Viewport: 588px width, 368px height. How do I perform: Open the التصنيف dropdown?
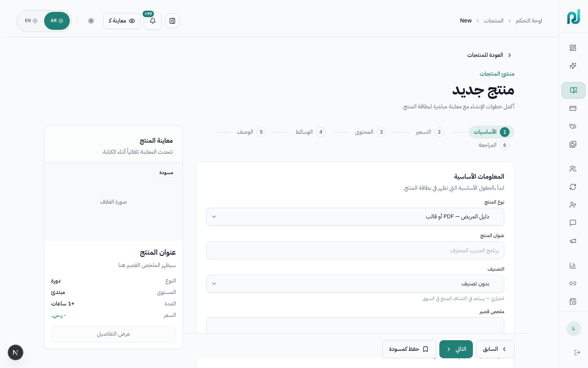[x=355, y=284]
